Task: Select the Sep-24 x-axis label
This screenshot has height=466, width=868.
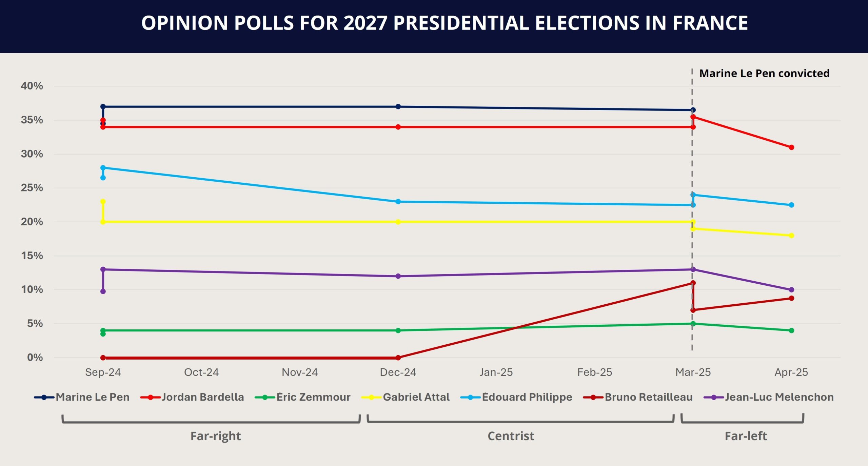Action: coord(103,372)
